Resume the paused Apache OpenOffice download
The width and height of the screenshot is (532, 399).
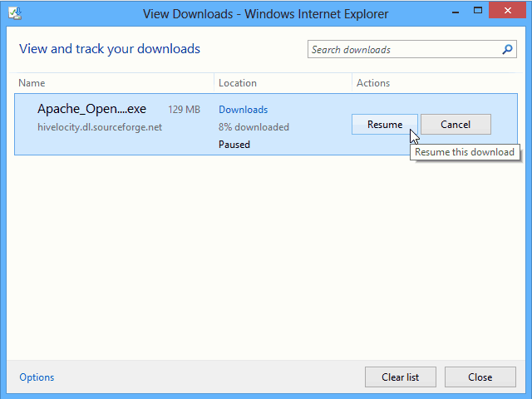[x=384, y=125]
